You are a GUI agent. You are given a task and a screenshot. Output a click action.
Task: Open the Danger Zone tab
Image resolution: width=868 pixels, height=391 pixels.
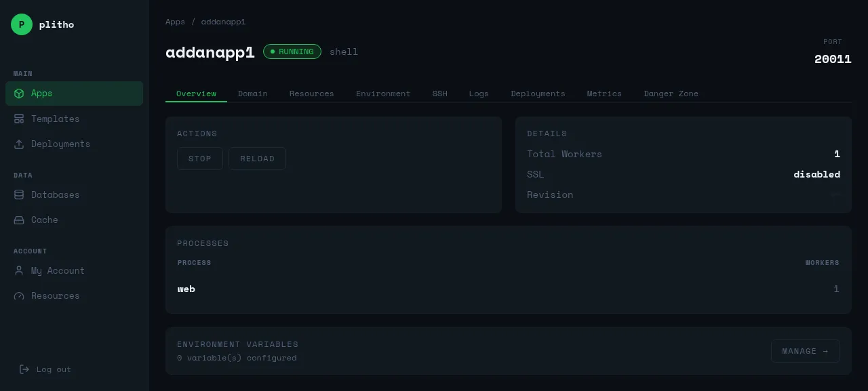(x=671, y=94)
